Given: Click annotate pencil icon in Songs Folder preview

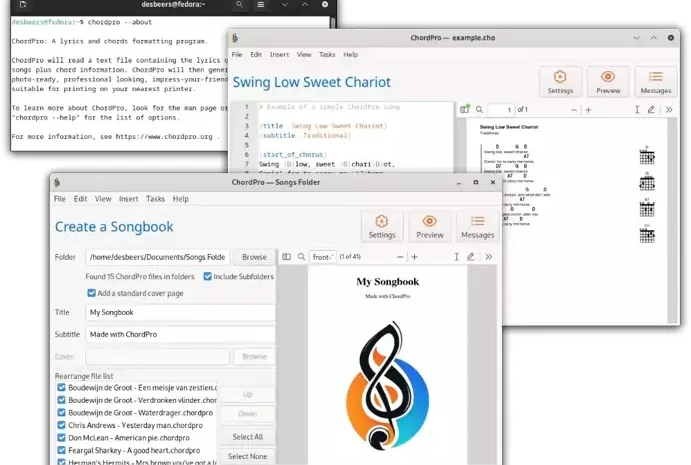Looking at the screenshot, I should pos(471,257).
